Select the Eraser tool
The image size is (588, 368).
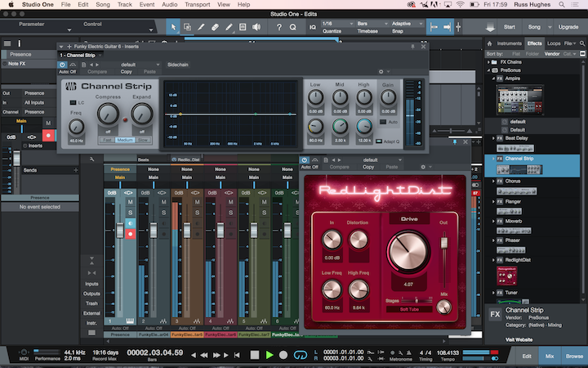pos(215,27)
